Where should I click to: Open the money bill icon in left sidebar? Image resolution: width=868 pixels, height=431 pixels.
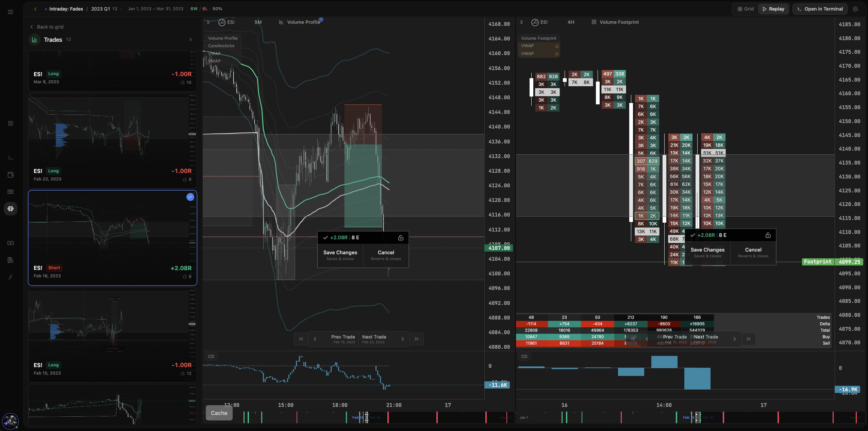point(11,243)
